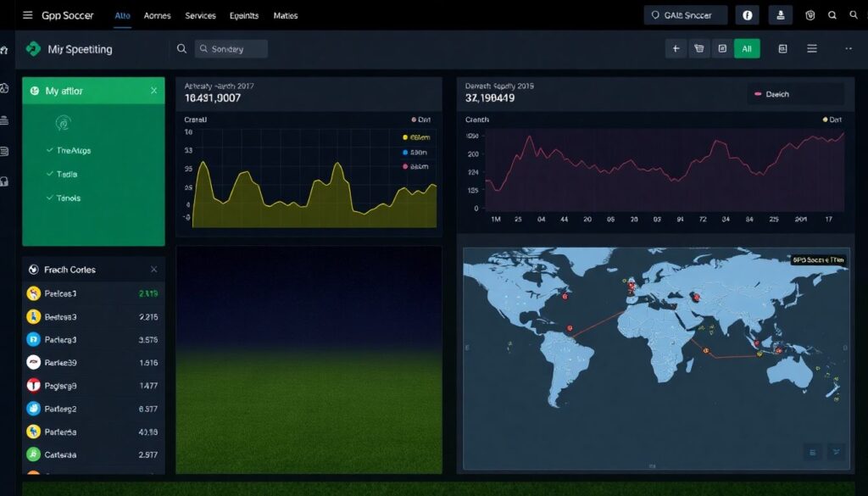Open the list lines menu in toolbar
This screenshot has height=496, width=868.
(812, 49)
